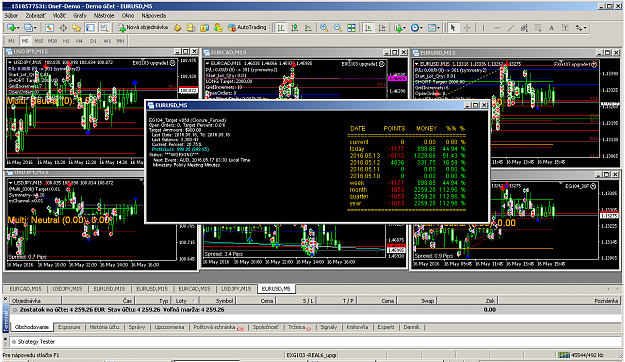The width and height of the screenshot is (625, 362).
Task: Open the Nápoveda menu
Action: [153, 16]
